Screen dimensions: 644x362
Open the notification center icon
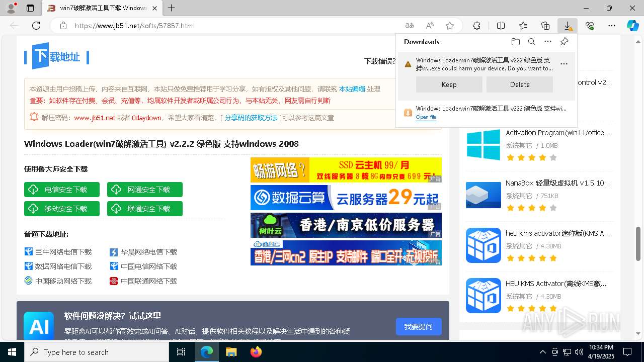627,352
